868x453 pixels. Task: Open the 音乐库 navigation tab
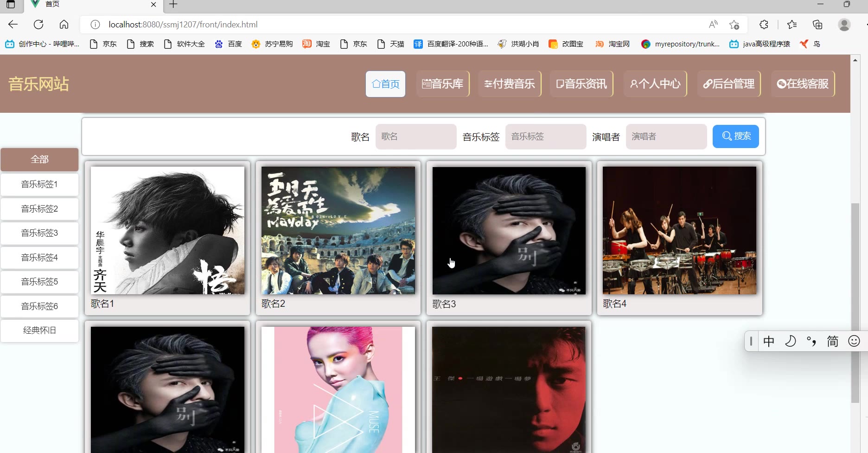[x=443, y=84]
